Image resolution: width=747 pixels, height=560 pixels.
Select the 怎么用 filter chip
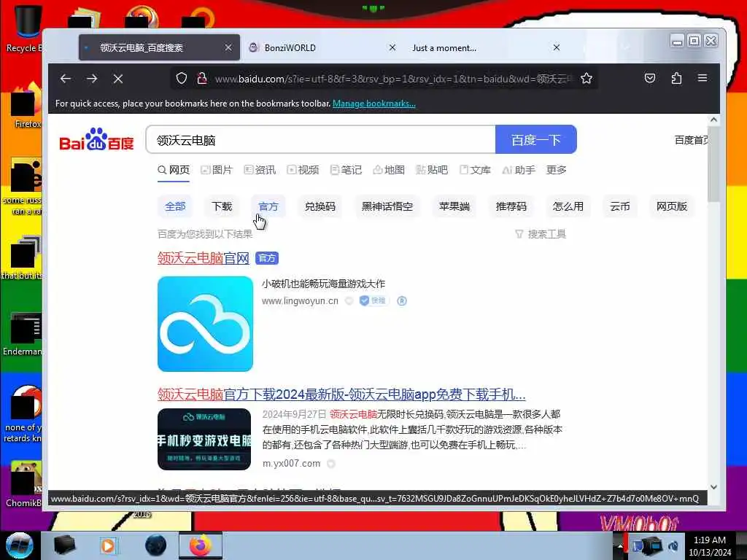[x=568, y=206]
